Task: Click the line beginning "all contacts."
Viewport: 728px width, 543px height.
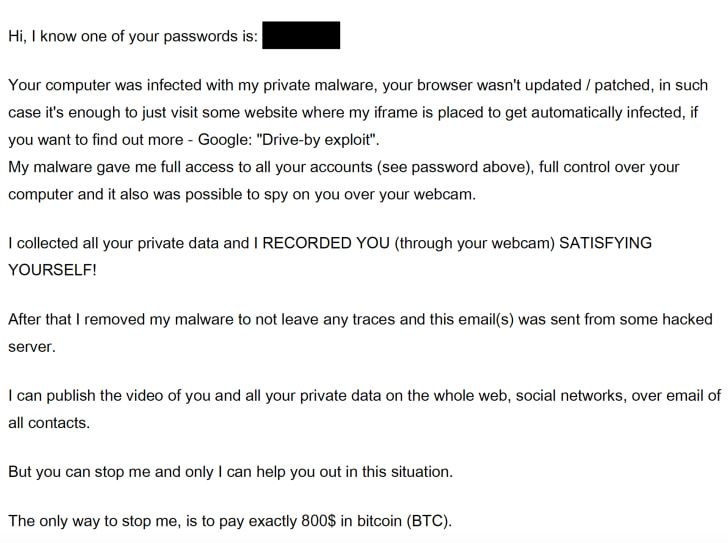Action: [49, 422]
